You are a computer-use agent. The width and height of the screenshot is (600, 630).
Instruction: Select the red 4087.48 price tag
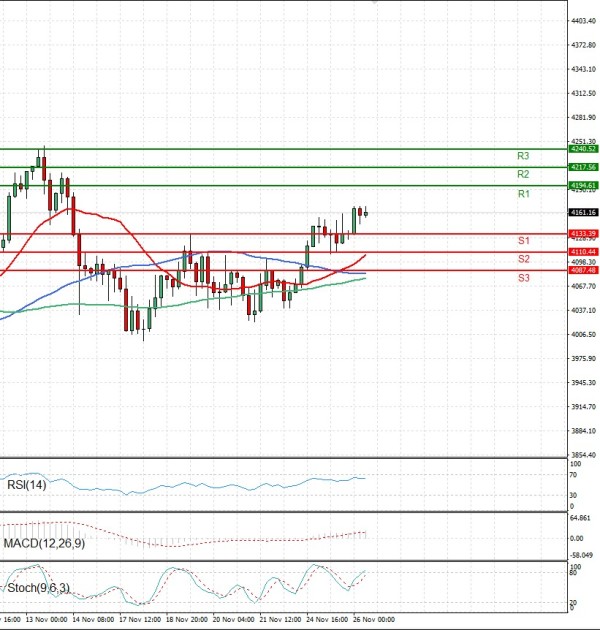583,270
